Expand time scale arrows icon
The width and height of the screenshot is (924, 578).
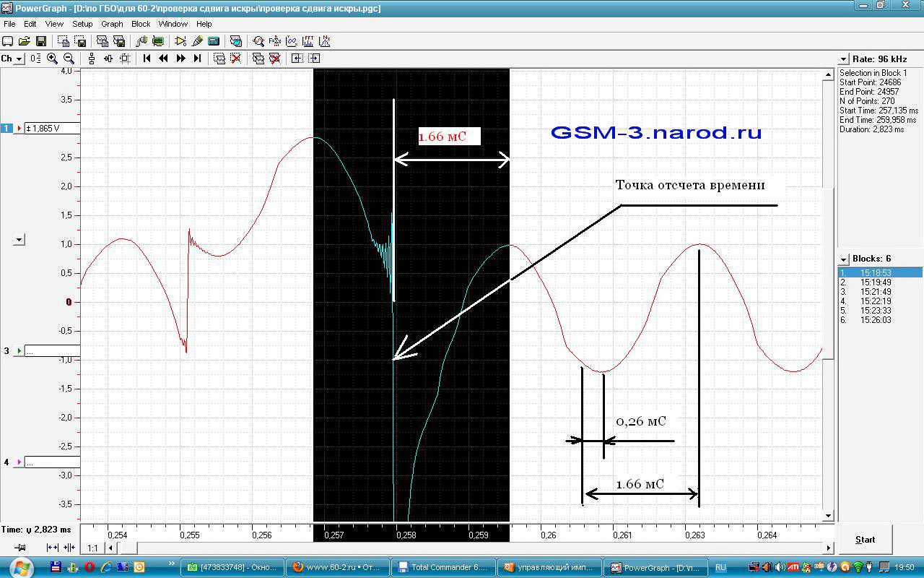pyautogui.click(x=53, y=548)
